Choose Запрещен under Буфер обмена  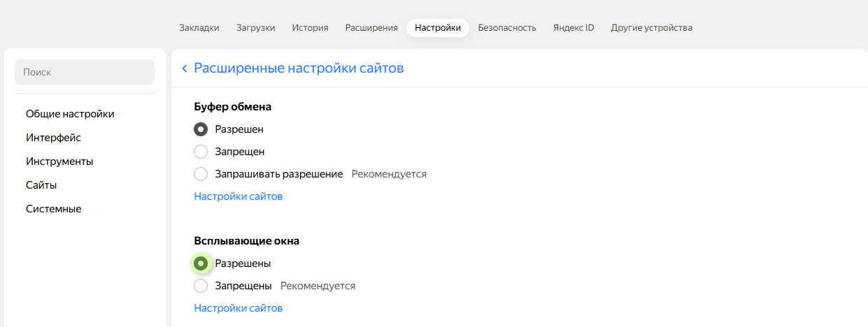(201, 152)
